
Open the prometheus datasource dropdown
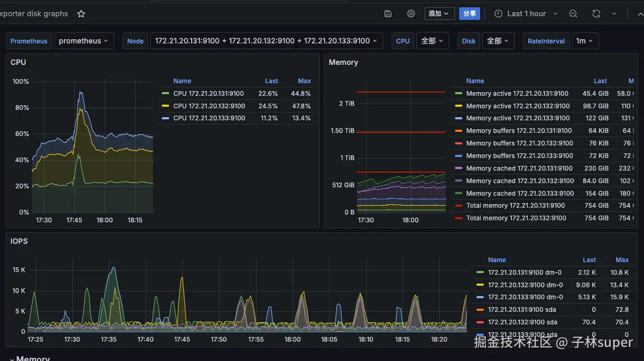click(84, 41)
